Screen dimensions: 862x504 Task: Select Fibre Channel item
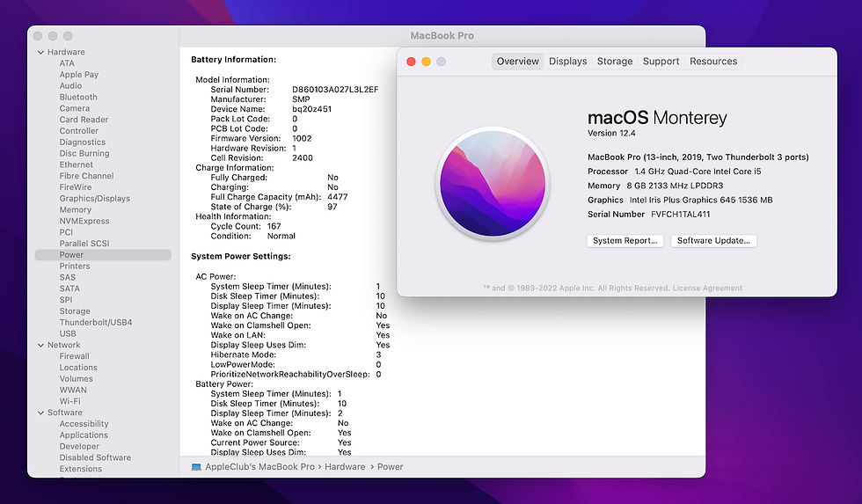86,176
